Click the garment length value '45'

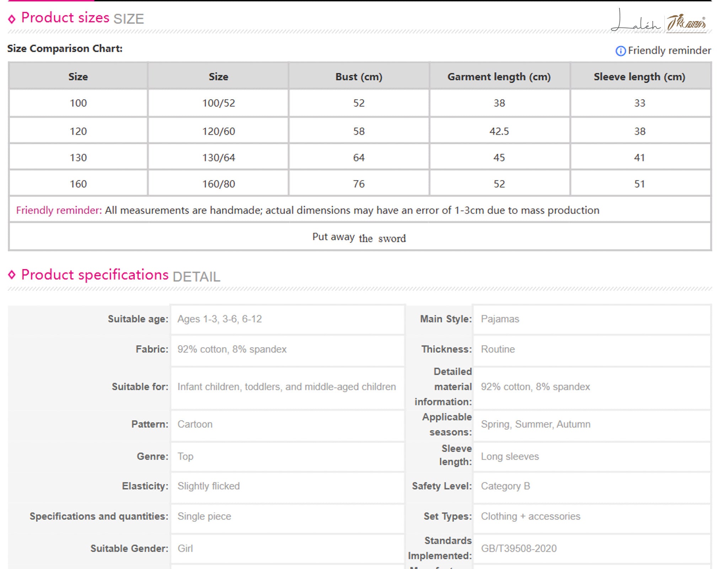click(x=499, y=158)
